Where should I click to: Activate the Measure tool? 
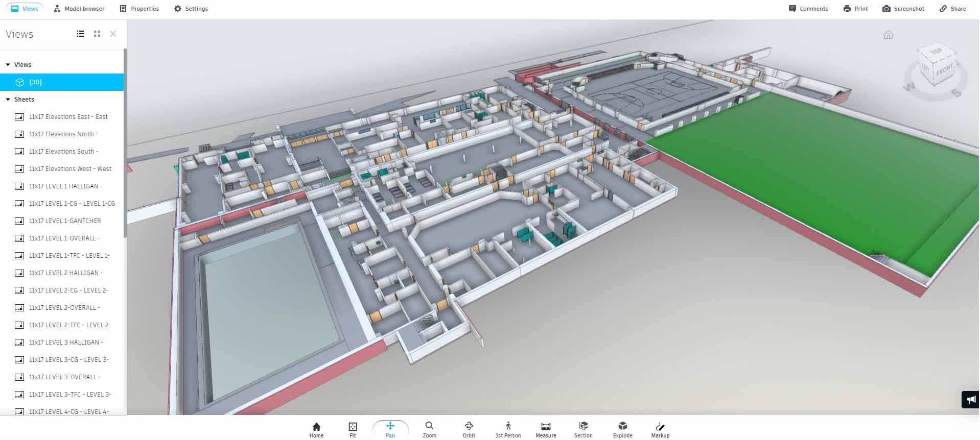pos(545,429)
